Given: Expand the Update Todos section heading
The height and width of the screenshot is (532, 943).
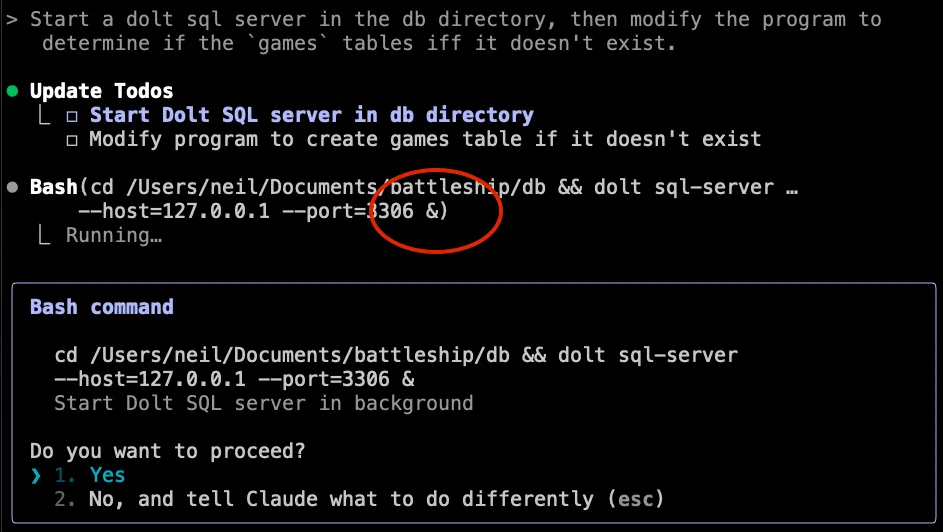Looking at the screenshot, I should pos(101,91).
